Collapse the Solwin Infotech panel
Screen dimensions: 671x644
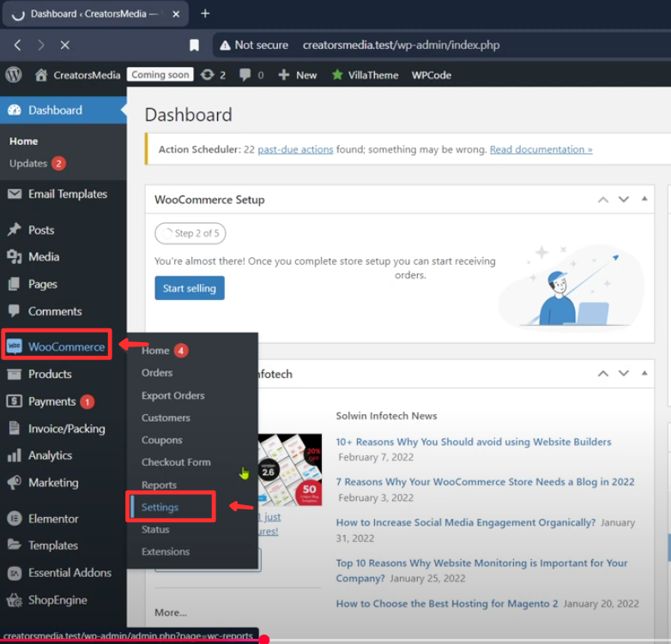pyautogui.click(x=644, y=373)
